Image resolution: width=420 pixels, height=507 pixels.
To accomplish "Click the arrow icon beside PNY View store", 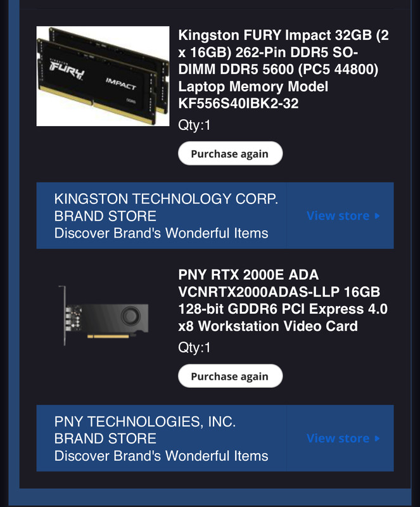I will pos(377,439).
